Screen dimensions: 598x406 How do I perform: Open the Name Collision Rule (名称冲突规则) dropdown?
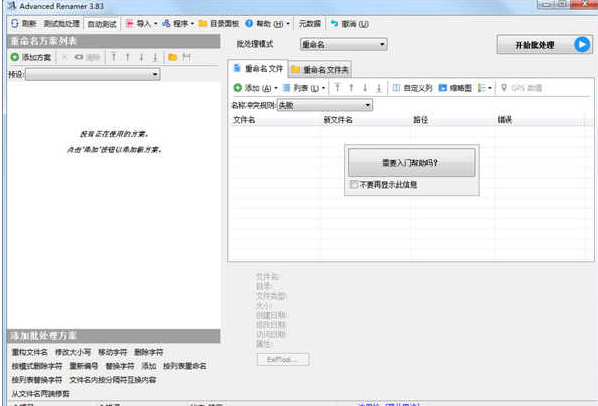coord(325,105)
